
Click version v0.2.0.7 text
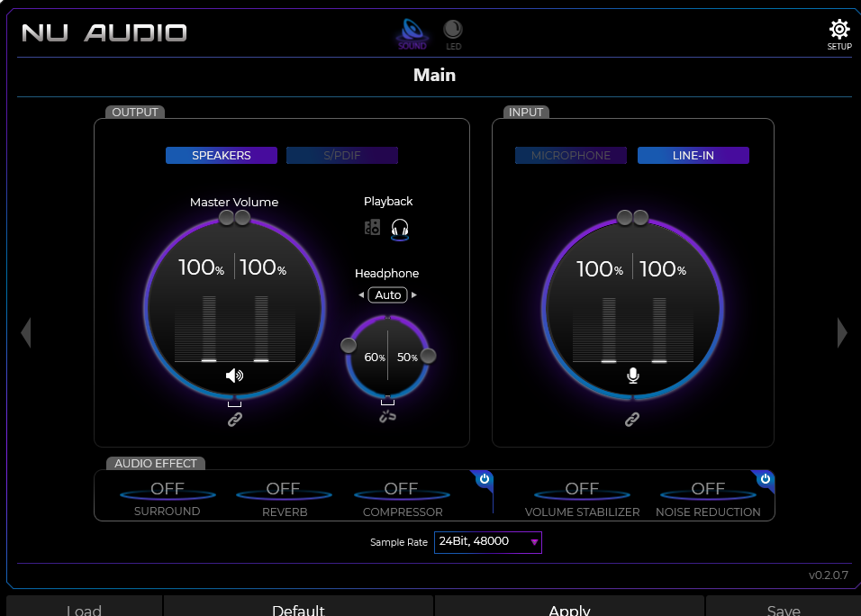point(828,575)
